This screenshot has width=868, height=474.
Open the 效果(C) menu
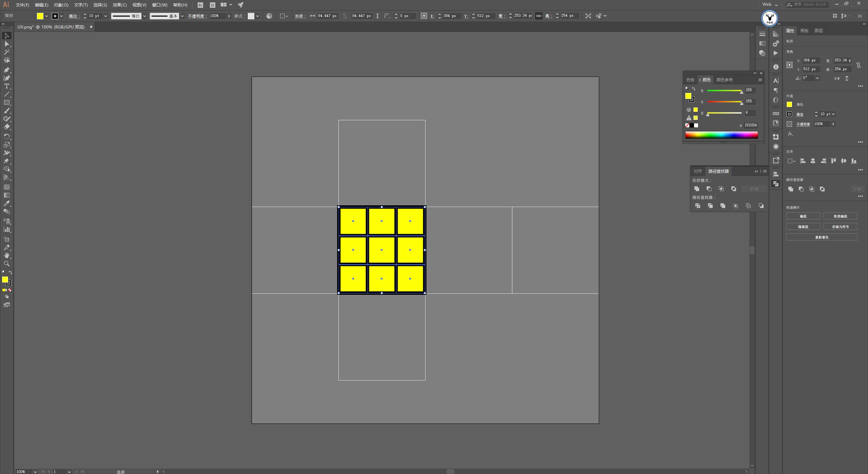(x=119, y=5)
